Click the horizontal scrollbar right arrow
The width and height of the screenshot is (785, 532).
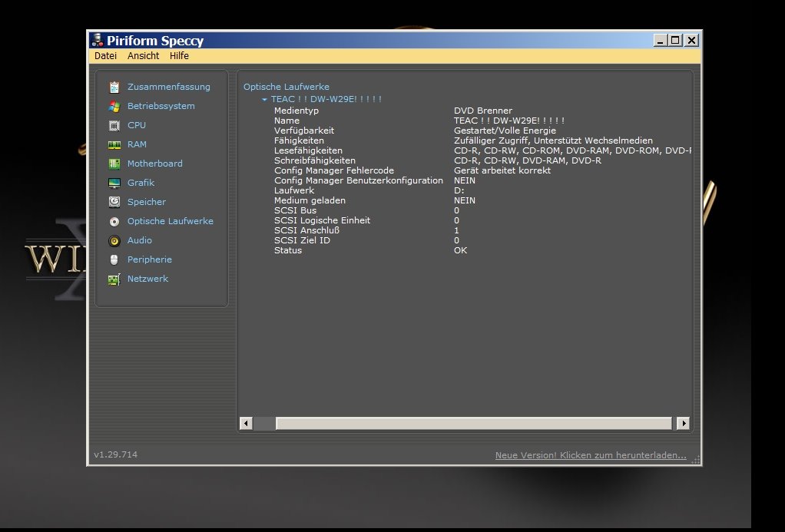(x=684, y=424)
